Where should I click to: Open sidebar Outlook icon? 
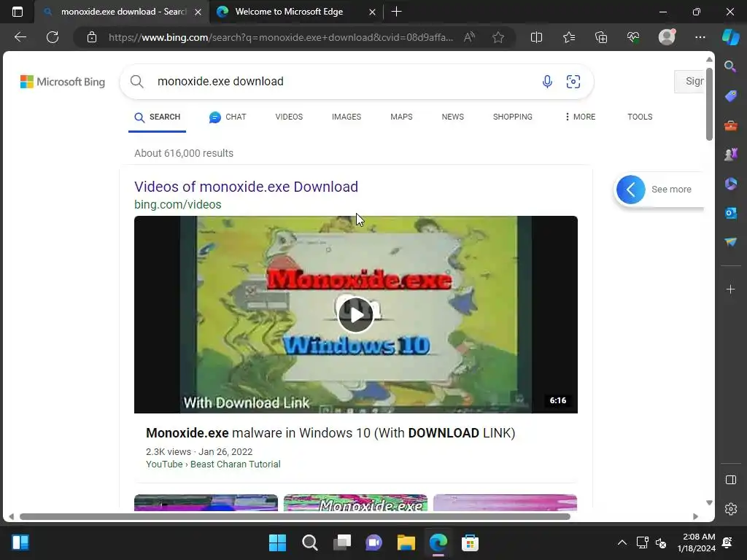730,213
